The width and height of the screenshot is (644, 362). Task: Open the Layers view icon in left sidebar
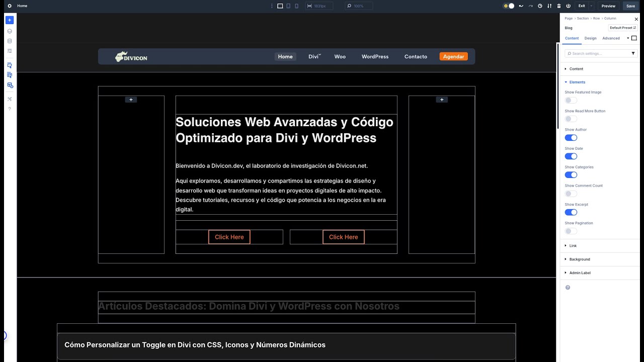pyautogui.click(x=10, y=31)
